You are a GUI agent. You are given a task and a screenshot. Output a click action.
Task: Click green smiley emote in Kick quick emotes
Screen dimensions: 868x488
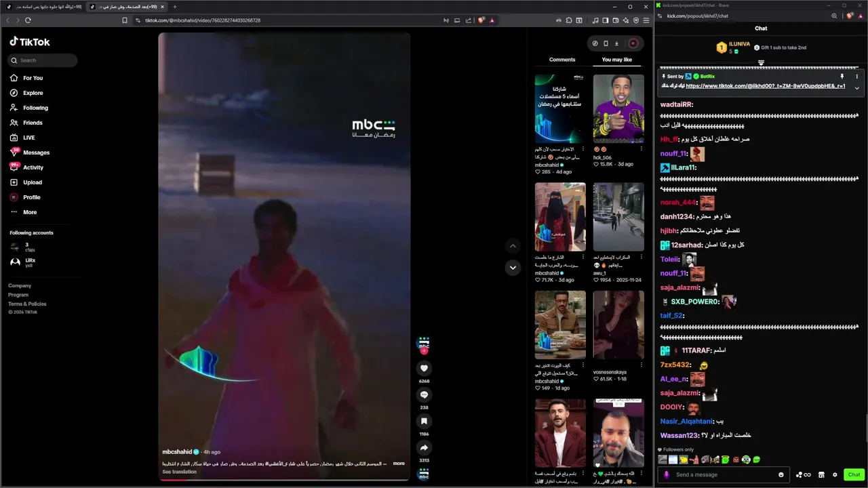[x=756, y=460]
